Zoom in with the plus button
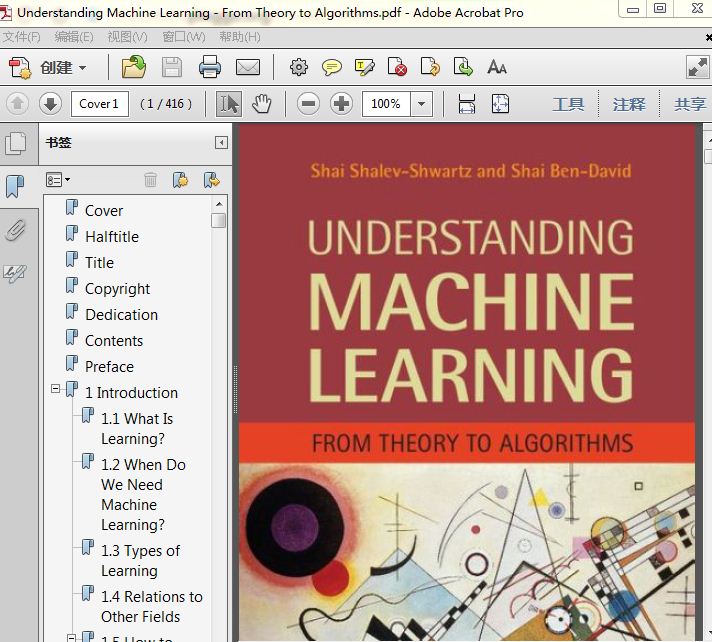This screenshot has height=642, width=712. coord(341,104)
